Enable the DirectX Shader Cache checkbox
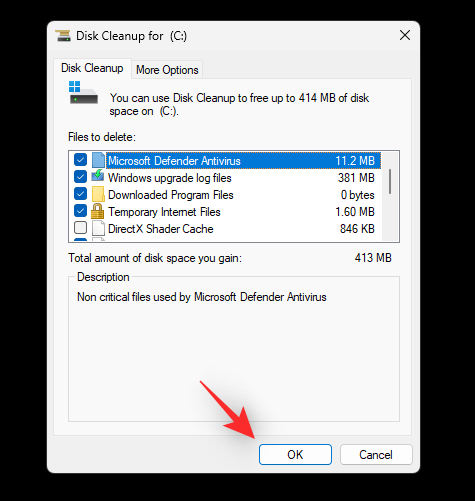475x501 pixels. [80, 228]
